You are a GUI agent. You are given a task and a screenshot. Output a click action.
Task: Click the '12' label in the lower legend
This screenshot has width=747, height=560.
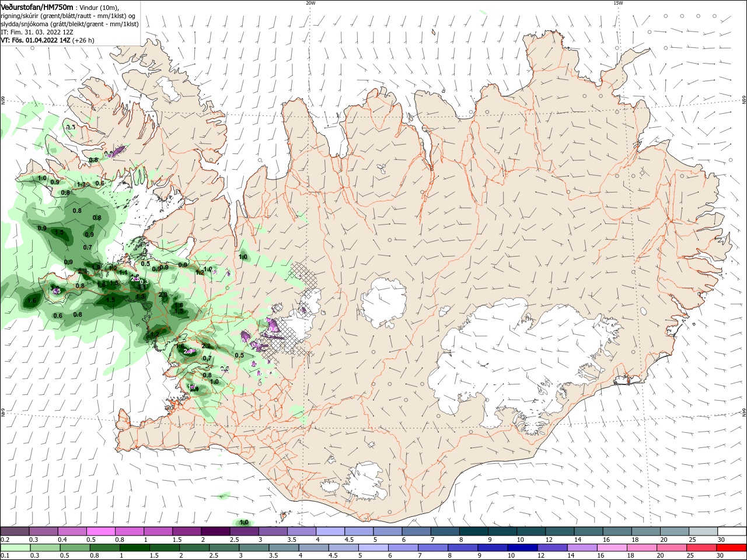541,555
